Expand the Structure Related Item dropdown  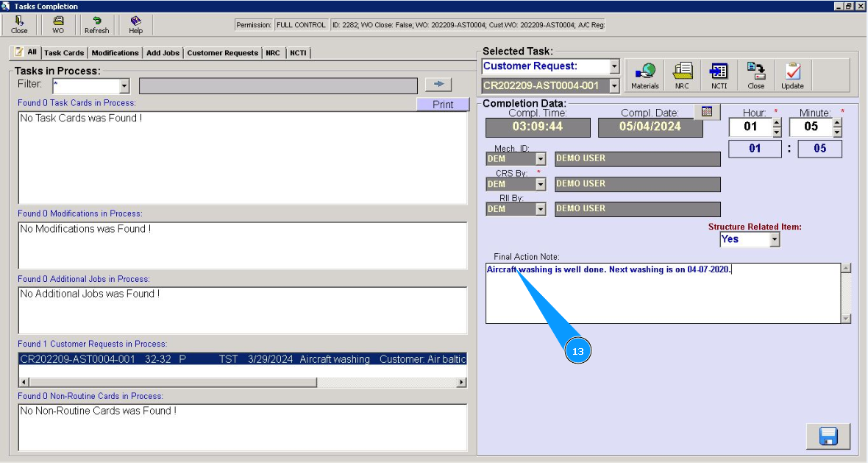775,239
